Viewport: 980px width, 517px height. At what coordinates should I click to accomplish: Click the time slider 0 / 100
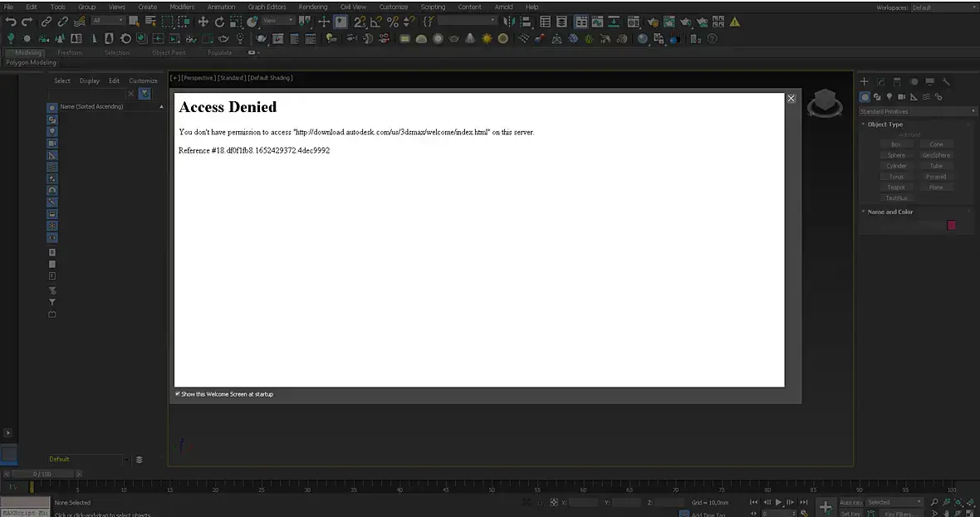coord(42,474)
